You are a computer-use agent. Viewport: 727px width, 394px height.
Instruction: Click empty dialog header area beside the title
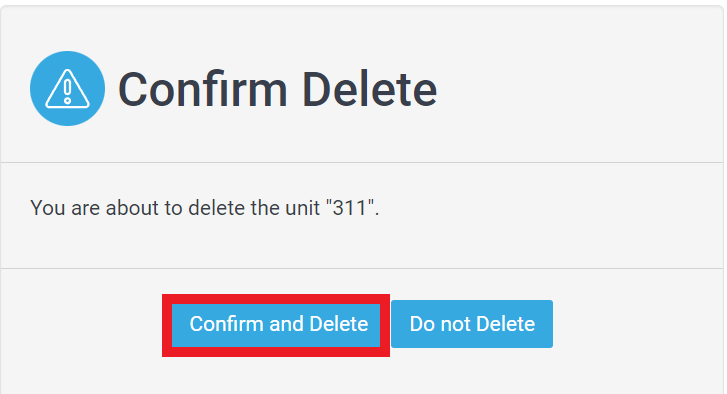click(580, 88)
